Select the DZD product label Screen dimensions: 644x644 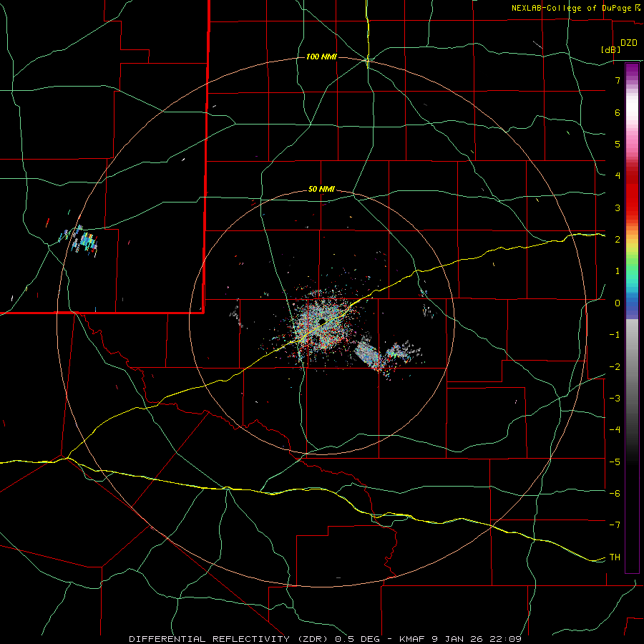(x=629, y=43)
